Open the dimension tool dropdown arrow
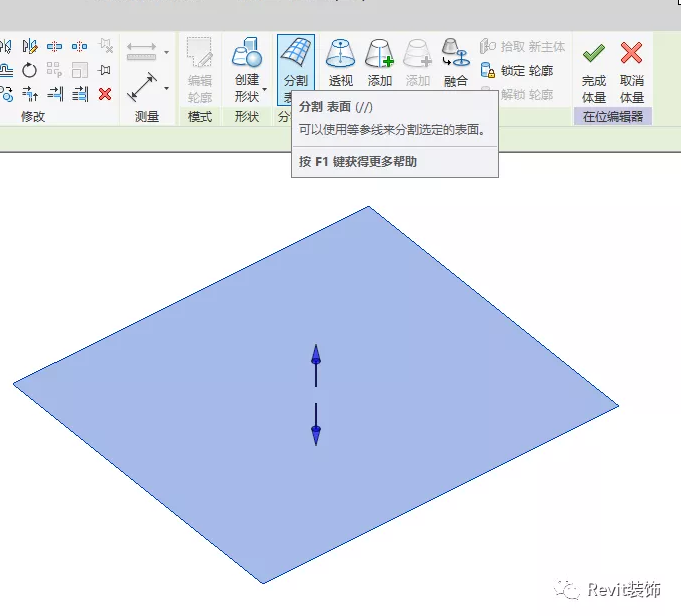681x616 pixels. pyautogui.click(x=166, y=88)
